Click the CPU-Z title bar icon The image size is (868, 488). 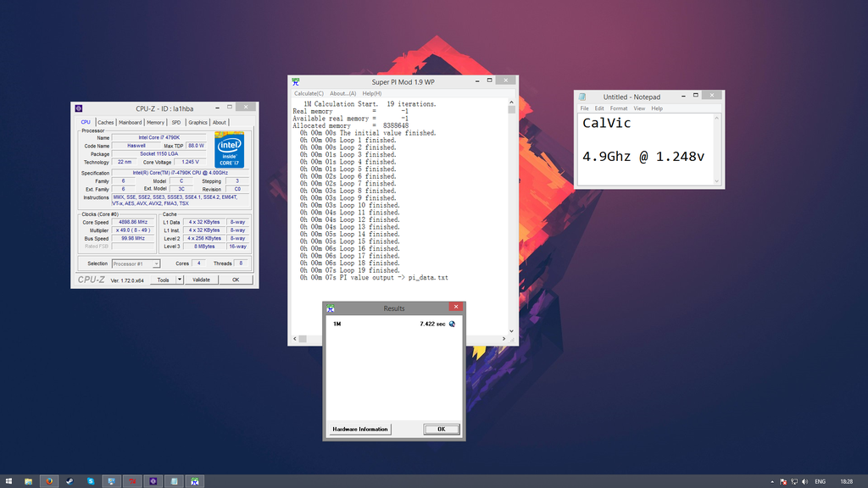click(79, 108)
